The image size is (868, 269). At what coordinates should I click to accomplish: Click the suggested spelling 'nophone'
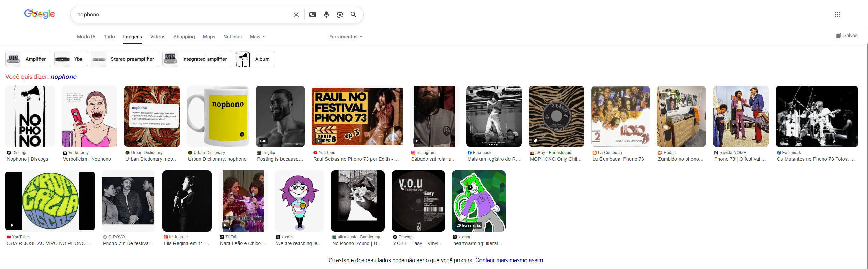[63, 77]
